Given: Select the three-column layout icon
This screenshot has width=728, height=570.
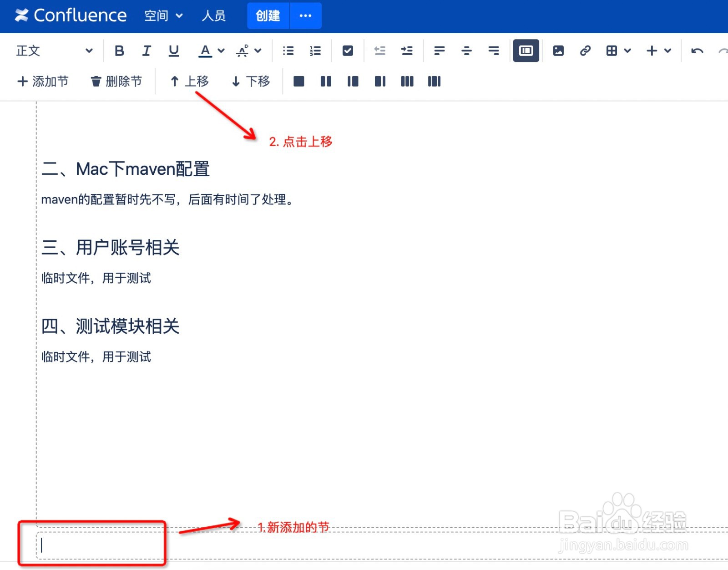Looking at the screenshot, I should (406, 81).
